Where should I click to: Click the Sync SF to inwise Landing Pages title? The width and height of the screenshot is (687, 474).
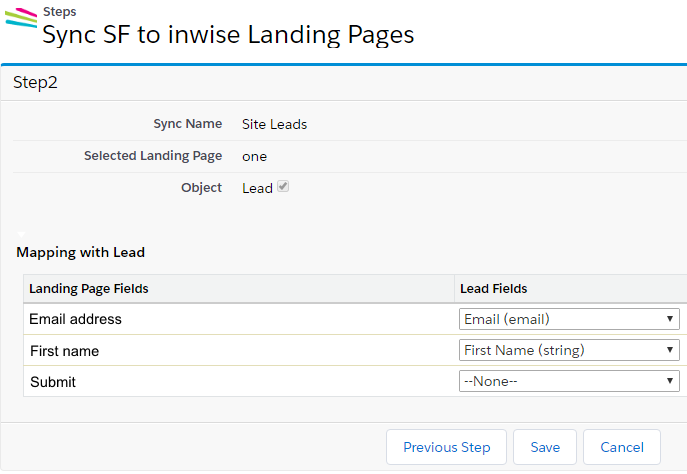click(x=228, y=35)
